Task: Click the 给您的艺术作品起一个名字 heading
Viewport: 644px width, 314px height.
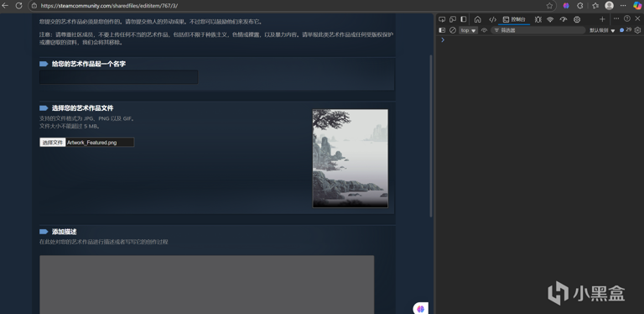Action: (89, 64)
